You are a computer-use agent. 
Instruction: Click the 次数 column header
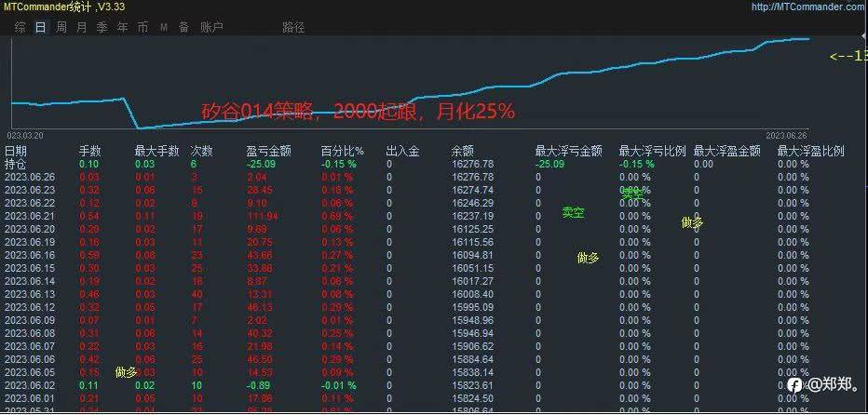pos(201,151)
